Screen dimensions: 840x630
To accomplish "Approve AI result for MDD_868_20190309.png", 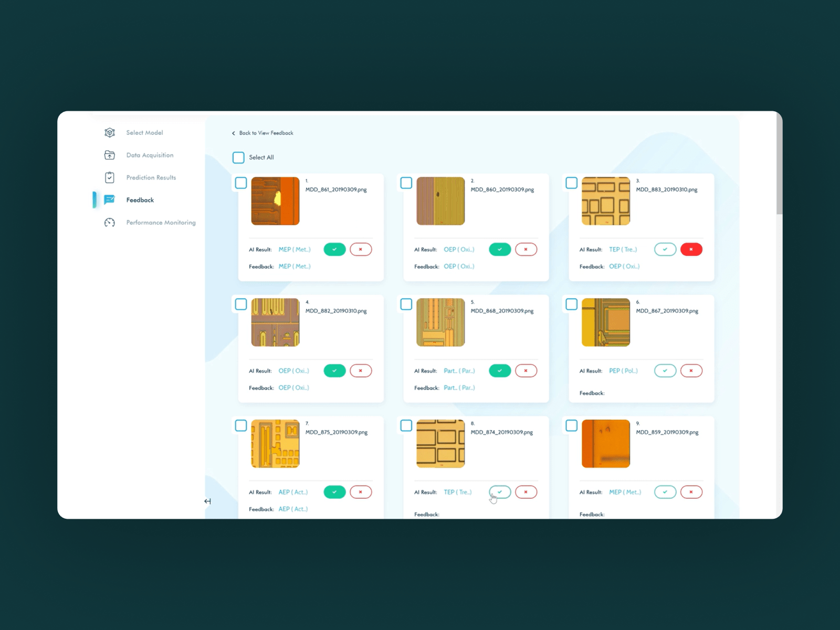I will point(500,371).
